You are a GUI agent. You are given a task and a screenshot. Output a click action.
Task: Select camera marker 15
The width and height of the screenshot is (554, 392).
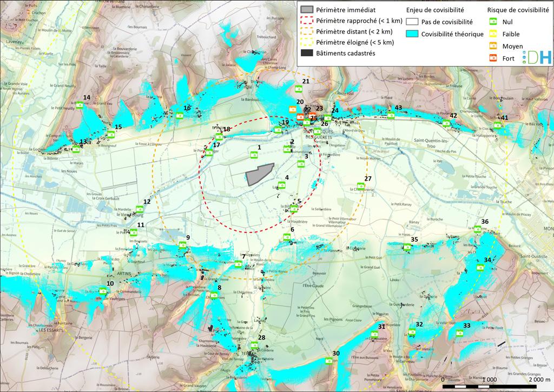(x=111, y=134)
